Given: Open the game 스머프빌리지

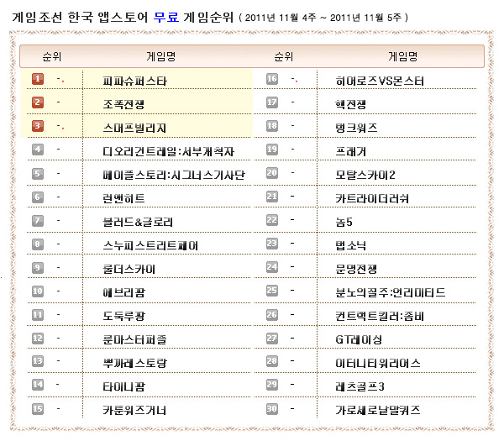Looking at the screenshot, I should [x=134, y=128].
